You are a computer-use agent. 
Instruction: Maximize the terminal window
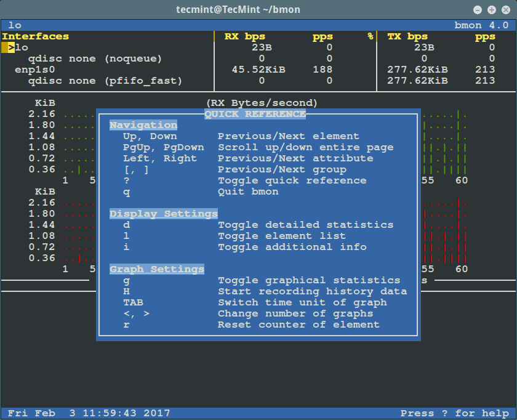coord(491,9)
